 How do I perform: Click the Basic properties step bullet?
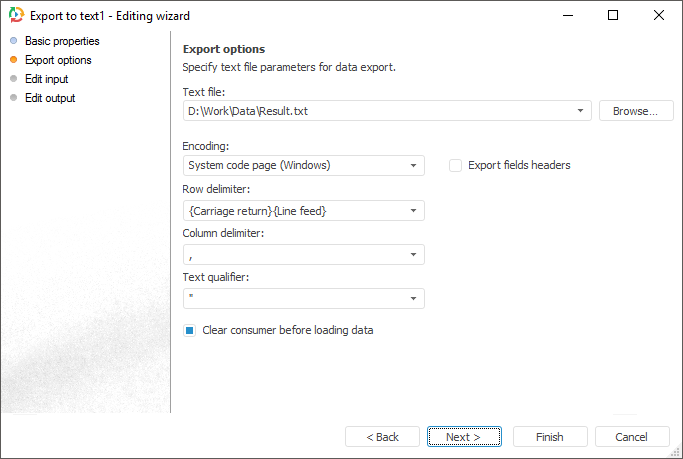click(x=13, y=41)
